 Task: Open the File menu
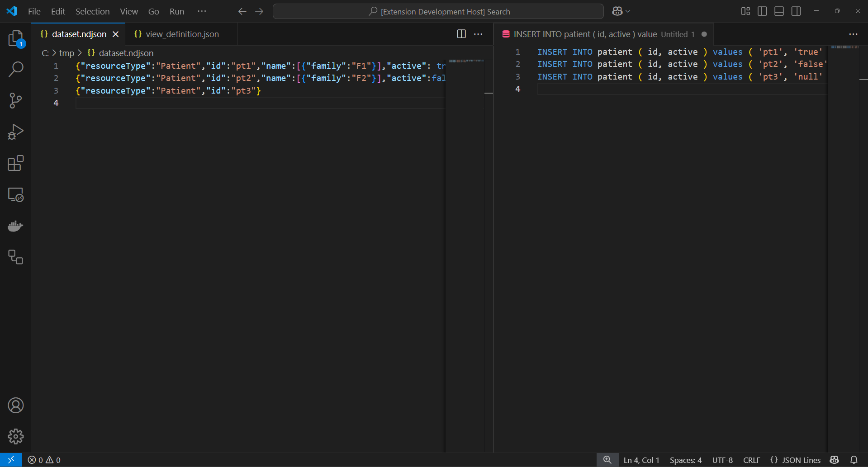[x=34, y=11]
